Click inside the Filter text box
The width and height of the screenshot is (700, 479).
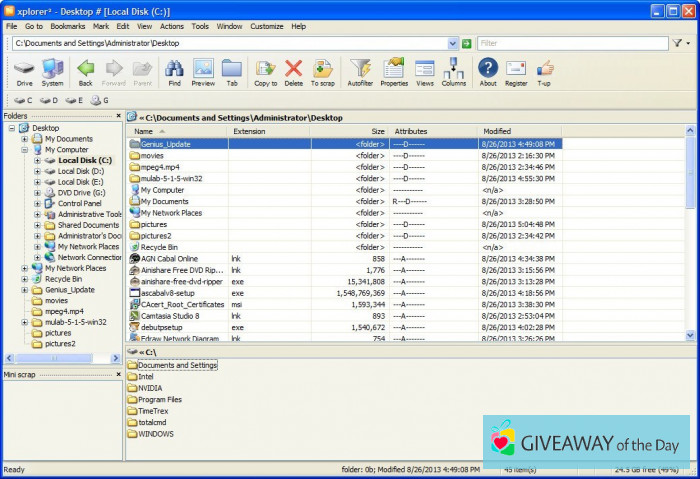coord(570,44)
